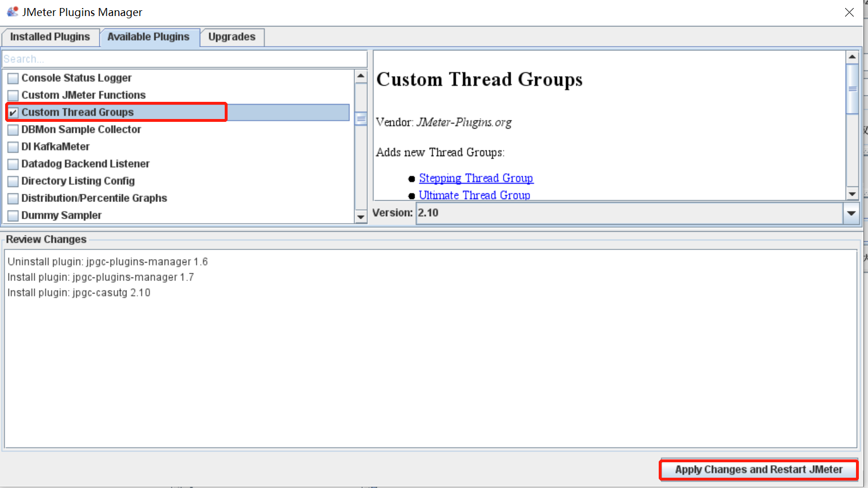Check the Console Status Logger checkbox
The image size is (868, 488).
pos(13,78)
